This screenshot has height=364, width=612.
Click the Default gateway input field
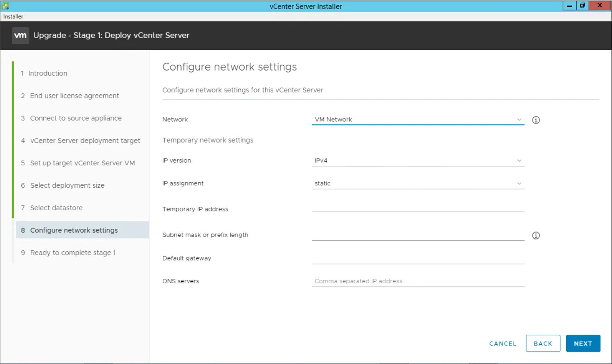coord(418,258)
